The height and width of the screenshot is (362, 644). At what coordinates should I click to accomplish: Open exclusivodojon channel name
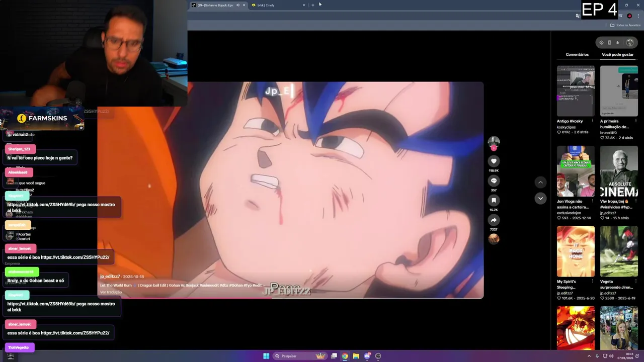pos(570,213)
